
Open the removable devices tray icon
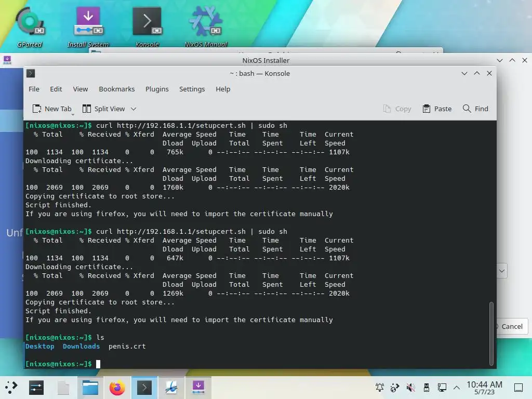pyautogui.click(x=427, y=388)
